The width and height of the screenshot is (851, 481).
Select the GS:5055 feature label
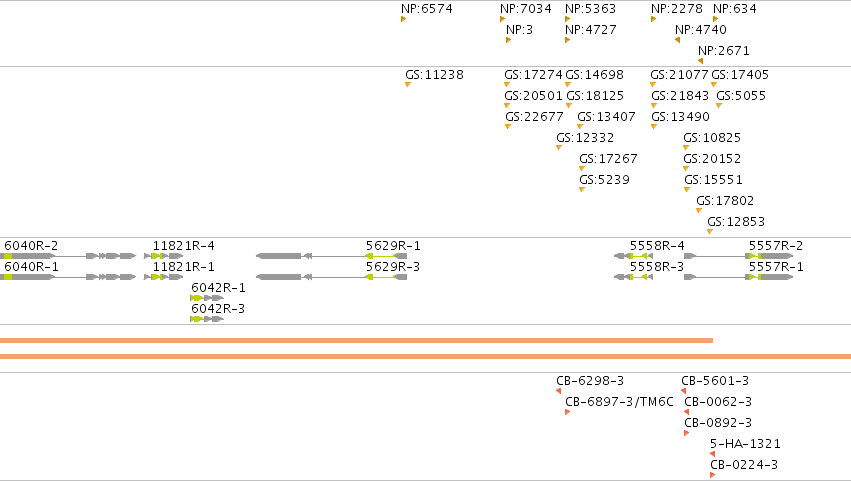(x=741, y=96)
